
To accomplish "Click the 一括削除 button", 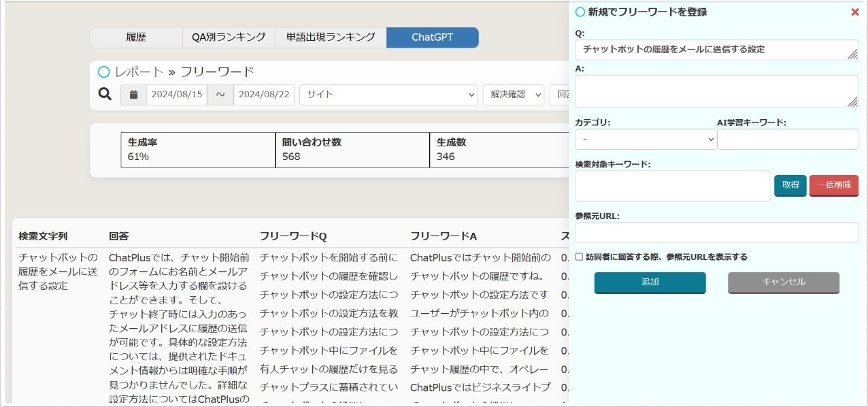I will [834, 185].
